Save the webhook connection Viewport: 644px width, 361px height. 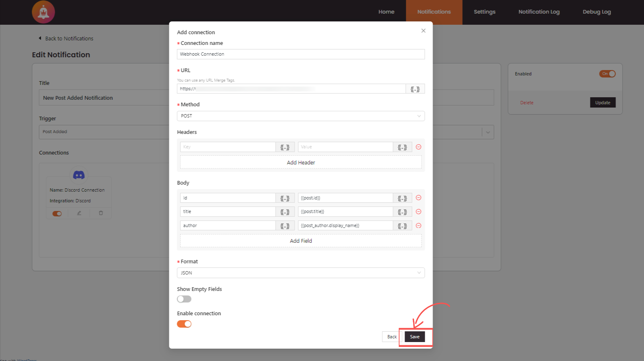[x=415, y=337]
